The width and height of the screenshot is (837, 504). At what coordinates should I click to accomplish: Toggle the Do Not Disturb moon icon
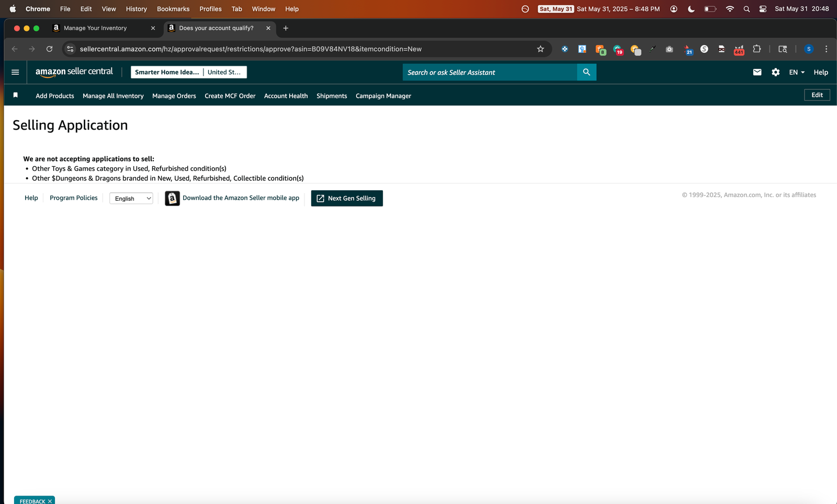(691, 9)
